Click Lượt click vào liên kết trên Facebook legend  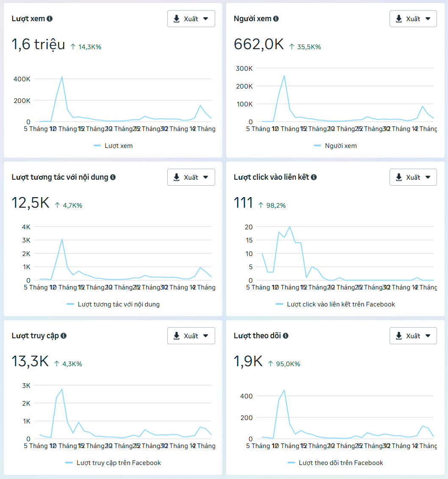click(340, 304)
